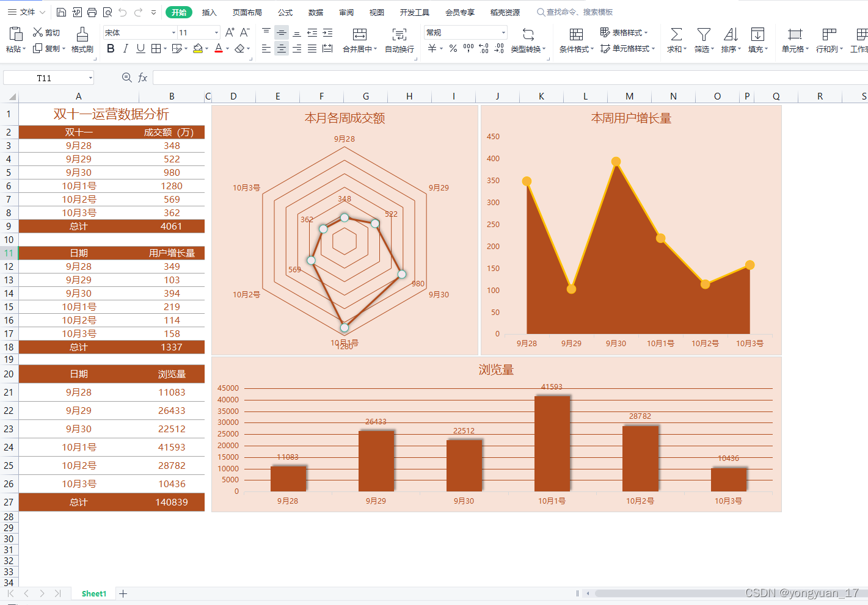
Task: Click the Sum (求和) sigma icon
Action: tap(676, 34)
